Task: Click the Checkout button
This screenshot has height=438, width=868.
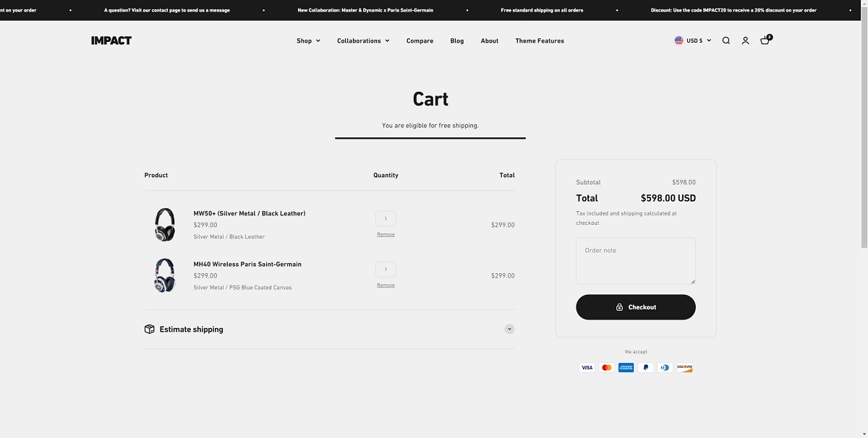Action: point(635,306)
